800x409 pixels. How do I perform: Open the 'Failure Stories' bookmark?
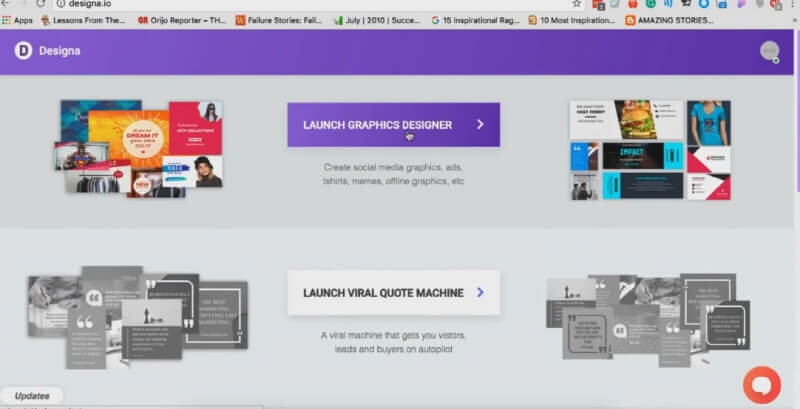(279, 20)
